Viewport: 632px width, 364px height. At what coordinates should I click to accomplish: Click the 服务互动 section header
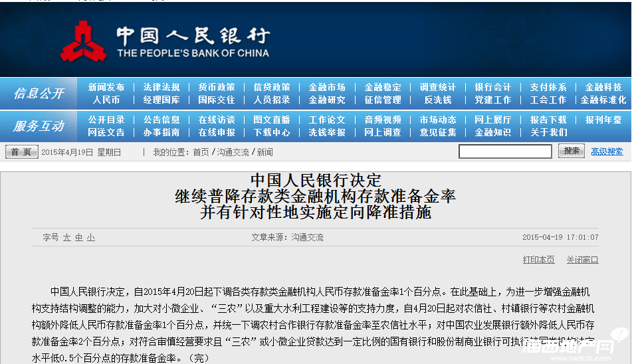[x=39, y=126]
